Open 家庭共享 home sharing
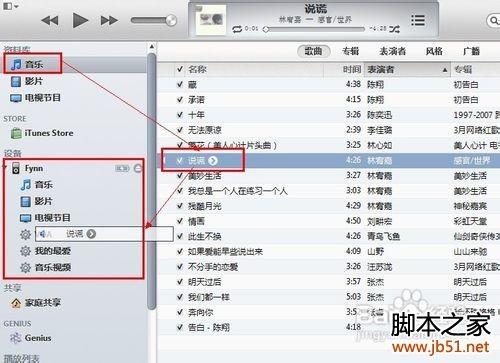Screen dimensions: 500x363 (x=36, y=303)
